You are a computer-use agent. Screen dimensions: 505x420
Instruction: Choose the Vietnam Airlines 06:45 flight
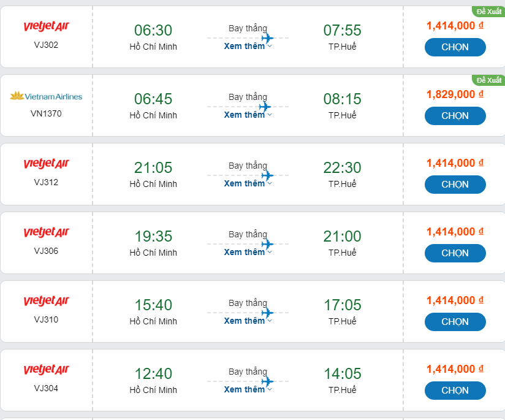455,116
